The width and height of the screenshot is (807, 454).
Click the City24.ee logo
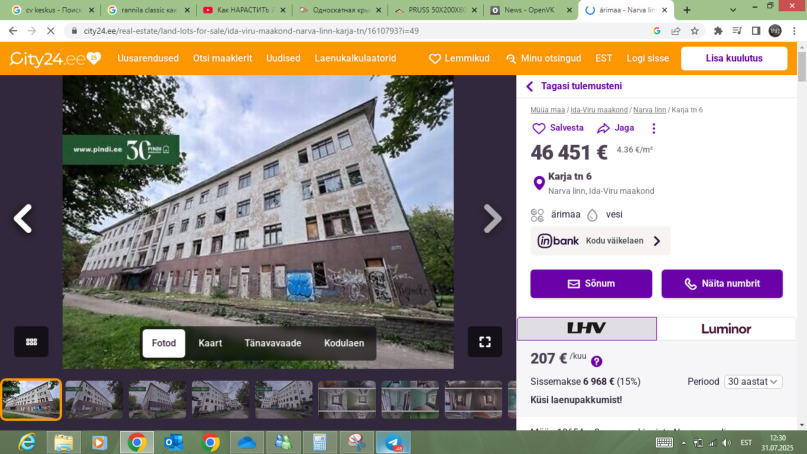tap(55, 59)
